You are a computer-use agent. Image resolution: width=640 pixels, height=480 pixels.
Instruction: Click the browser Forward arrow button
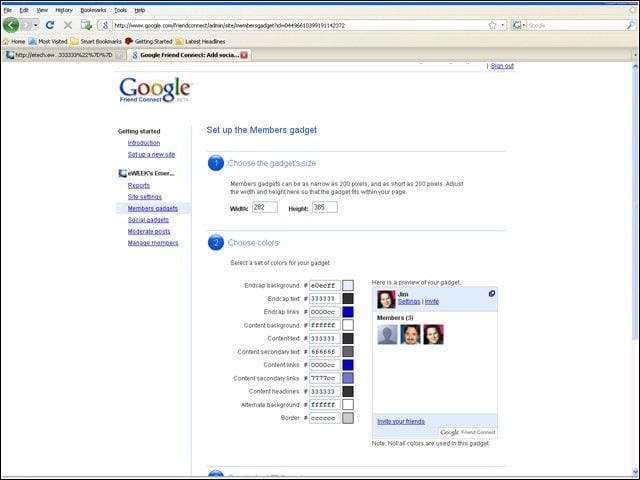coord(26,25)
